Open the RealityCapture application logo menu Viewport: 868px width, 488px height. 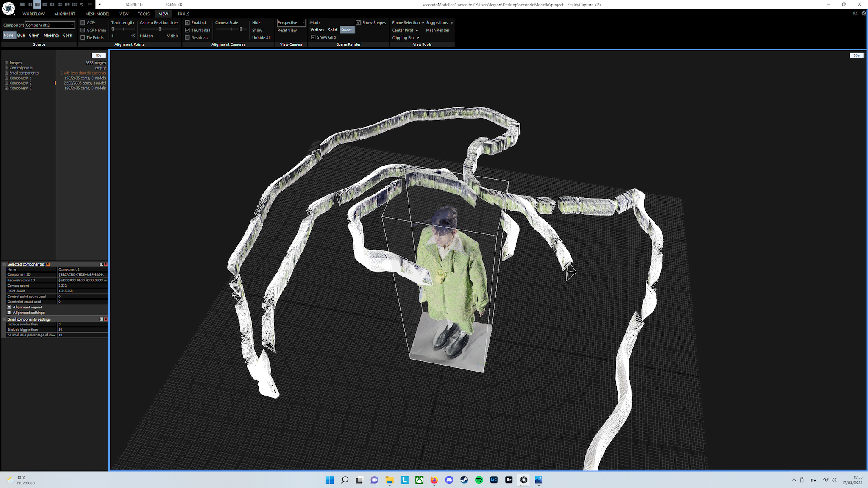point(8,8)
